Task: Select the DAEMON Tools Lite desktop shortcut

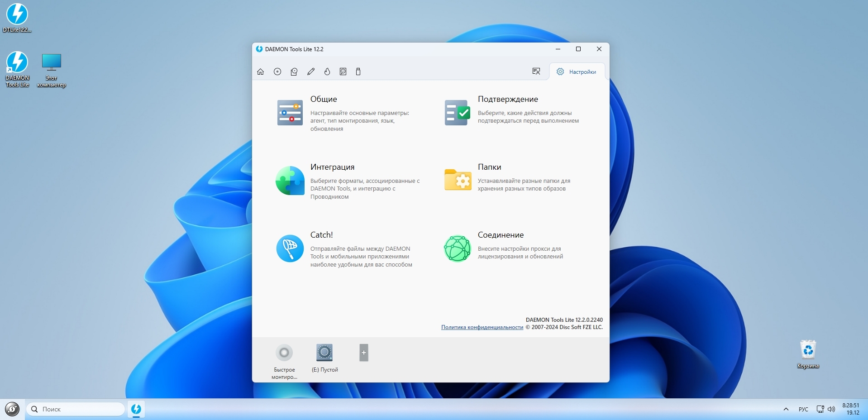Action: tap(17, 69)
